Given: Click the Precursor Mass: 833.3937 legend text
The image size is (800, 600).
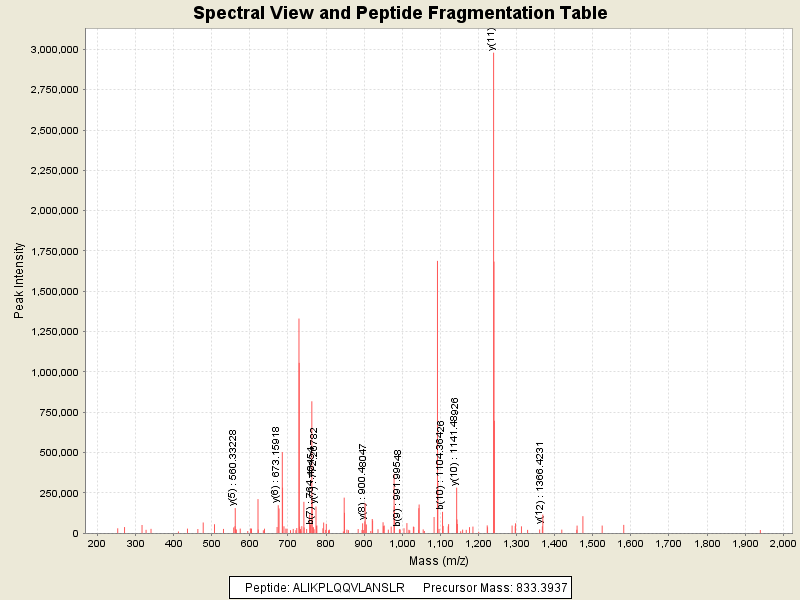Looking at the screenshot, I should [x=494, y=588].
